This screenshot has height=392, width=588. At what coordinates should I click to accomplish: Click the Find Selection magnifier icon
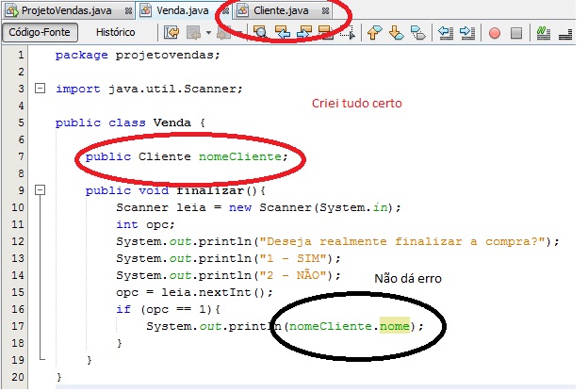[260, 33]
